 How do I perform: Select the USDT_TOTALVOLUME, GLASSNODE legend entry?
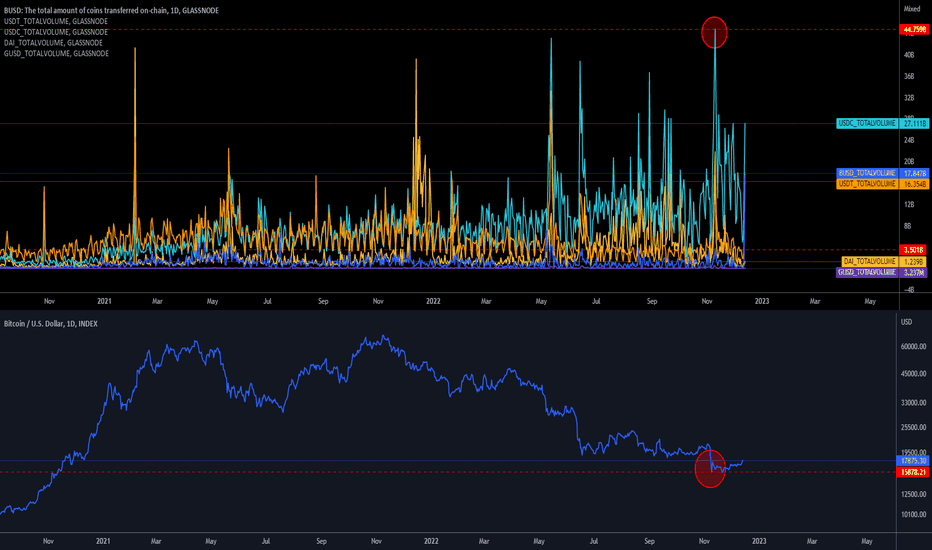[x=56, y=21]
